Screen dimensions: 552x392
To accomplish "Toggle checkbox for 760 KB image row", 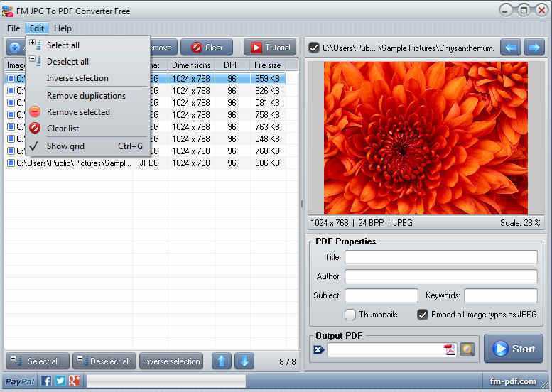I will (11, 151).
